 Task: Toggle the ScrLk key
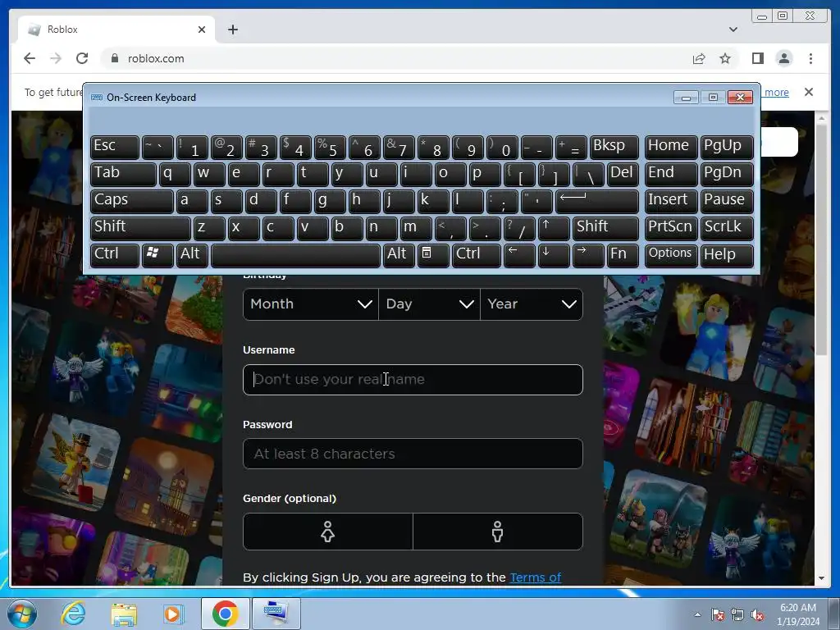tap(727, 228)
